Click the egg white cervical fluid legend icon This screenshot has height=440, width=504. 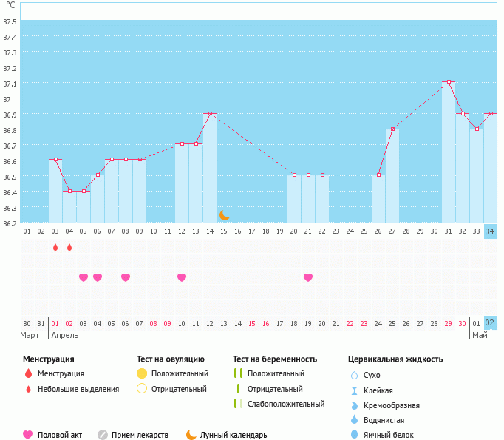coord(354,435)
